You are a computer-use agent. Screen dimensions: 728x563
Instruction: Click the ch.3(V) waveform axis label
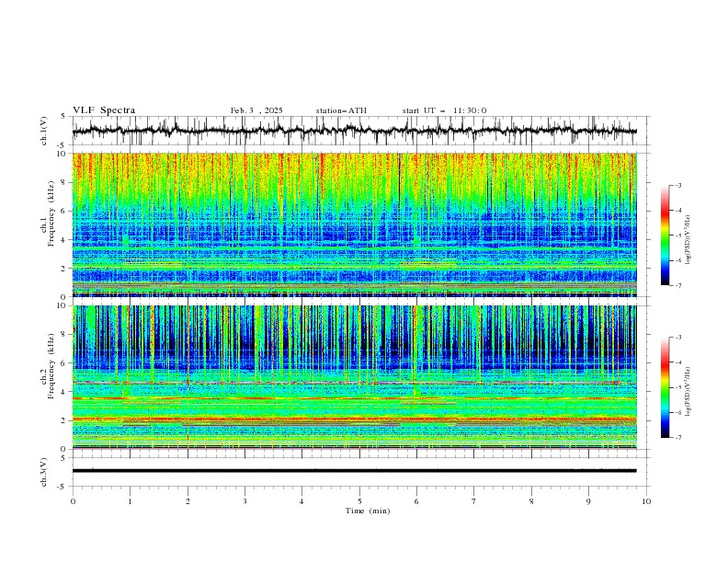tap(44, 472)
